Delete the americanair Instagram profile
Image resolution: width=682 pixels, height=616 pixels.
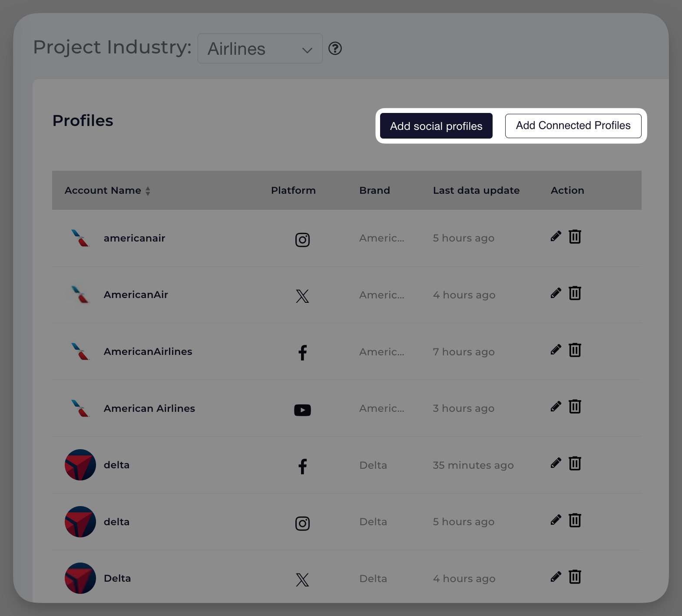click(x=575, y=236)
